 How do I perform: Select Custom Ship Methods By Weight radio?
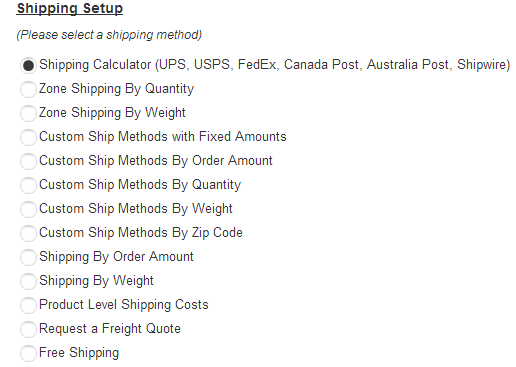pyautogui.click(x=28, y=209)
